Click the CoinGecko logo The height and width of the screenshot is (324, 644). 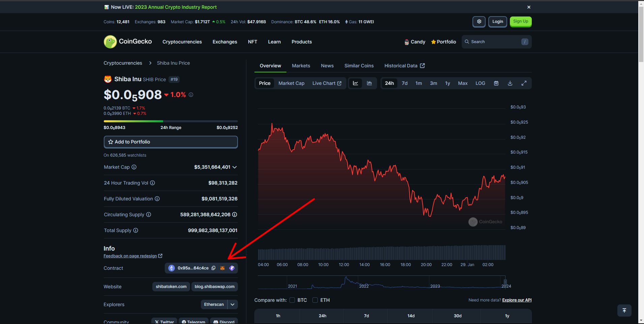click(128, 42)
